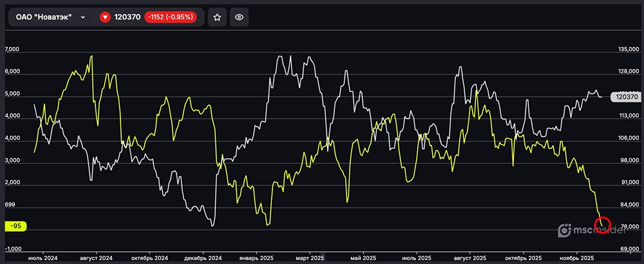The height and width of the screenshot is (264, 644).
Task: Select the 120370 current price tag on right axis
Action: [626, 97]
